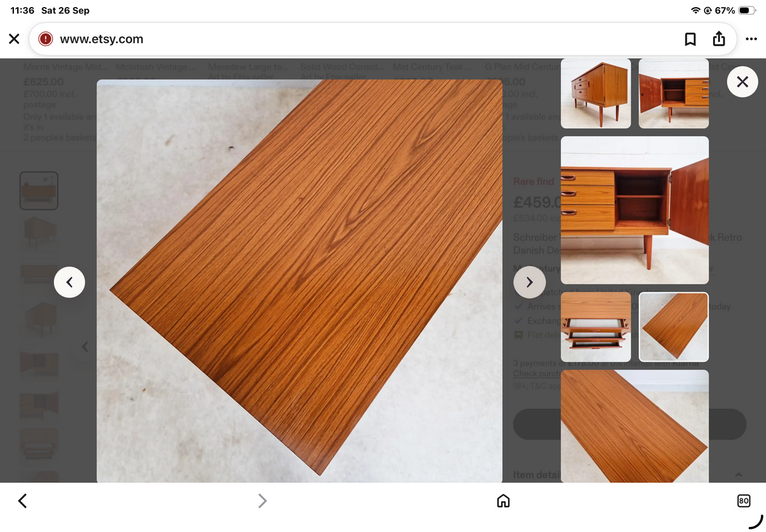Show the previous photo in the lightbox
This screenshot has width=766, height=532.
coord(70,282)
